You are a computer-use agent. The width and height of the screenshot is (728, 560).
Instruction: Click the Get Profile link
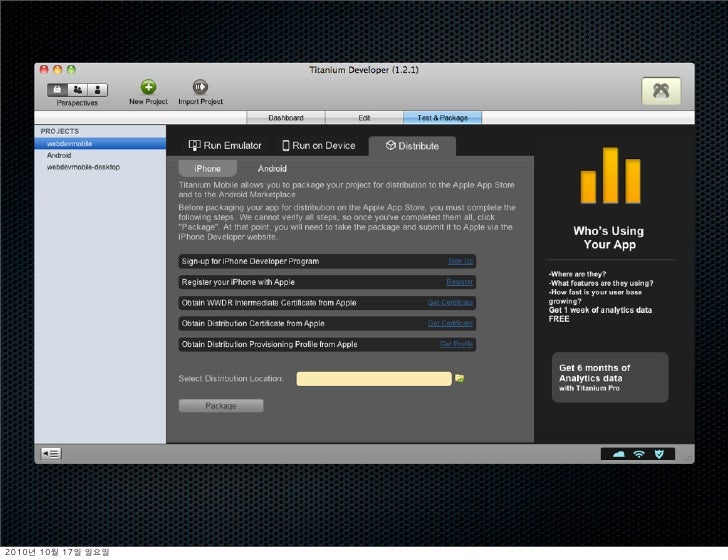tap(456, 344)
